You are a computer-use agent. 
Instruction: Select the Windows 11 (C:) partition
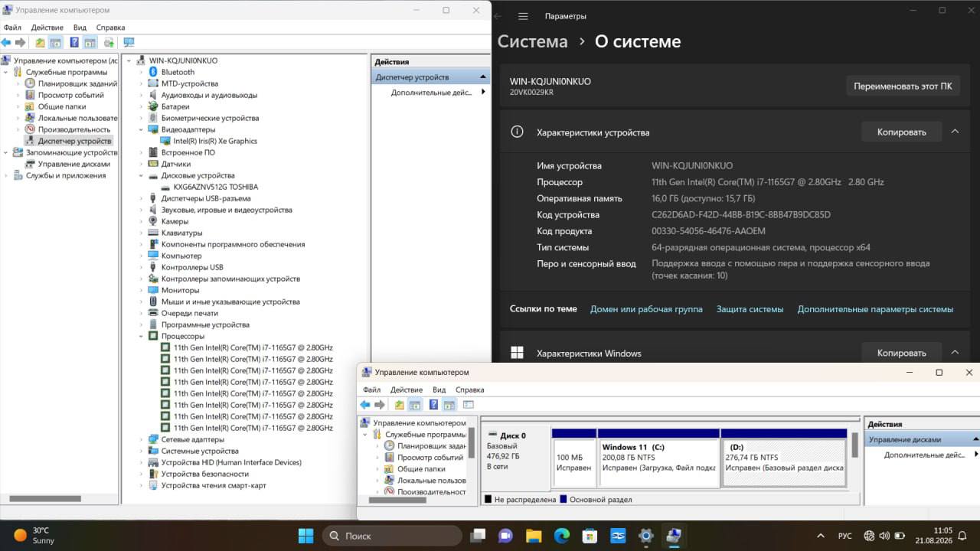pyautogui.click(x=658, y=458)
